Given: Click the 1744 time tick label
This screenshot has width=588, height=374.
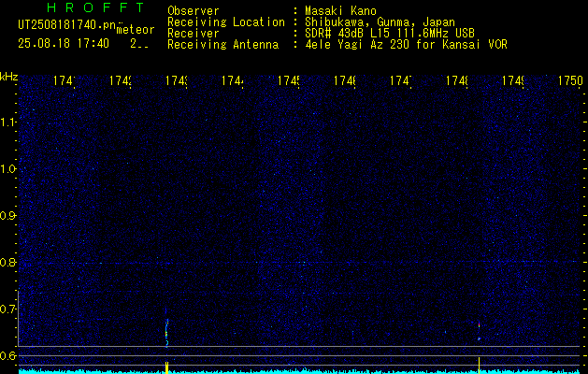Looking at the screenshot, I should click(232, 81).
